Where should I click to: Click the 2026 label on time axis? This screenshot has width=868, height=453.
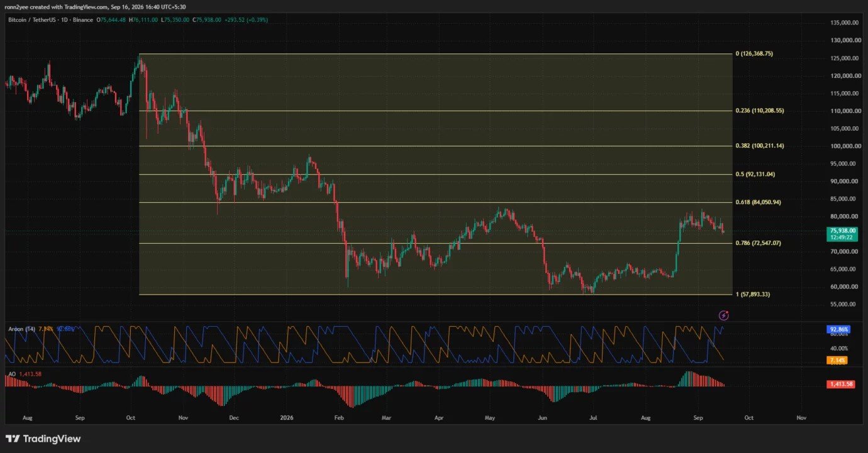[x=286, y=417]
